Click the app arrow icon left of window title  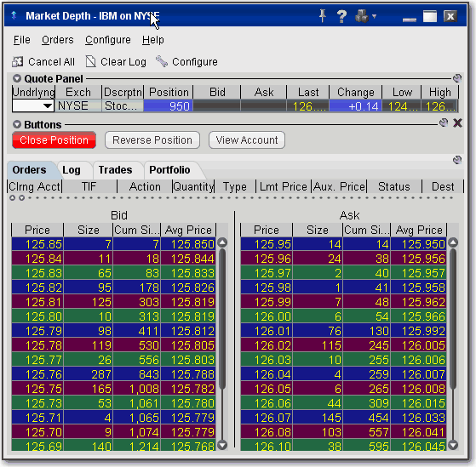(14, 15)
